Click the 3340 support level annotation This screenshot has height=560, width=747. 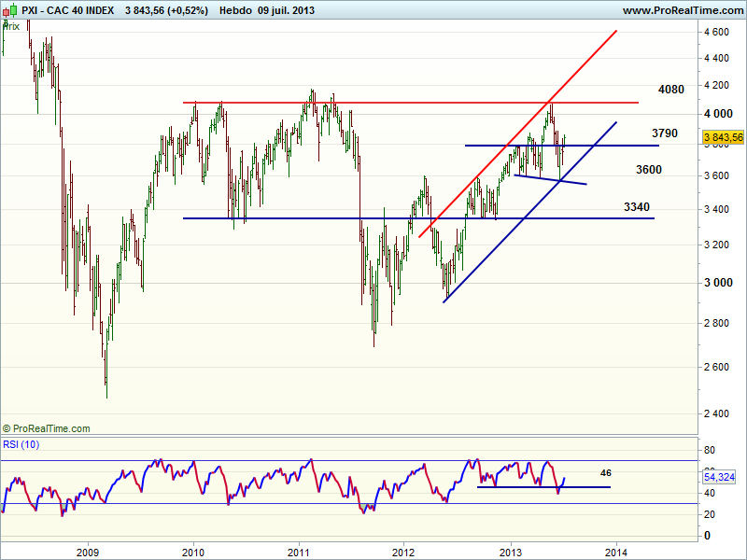(x=637, y=206)
